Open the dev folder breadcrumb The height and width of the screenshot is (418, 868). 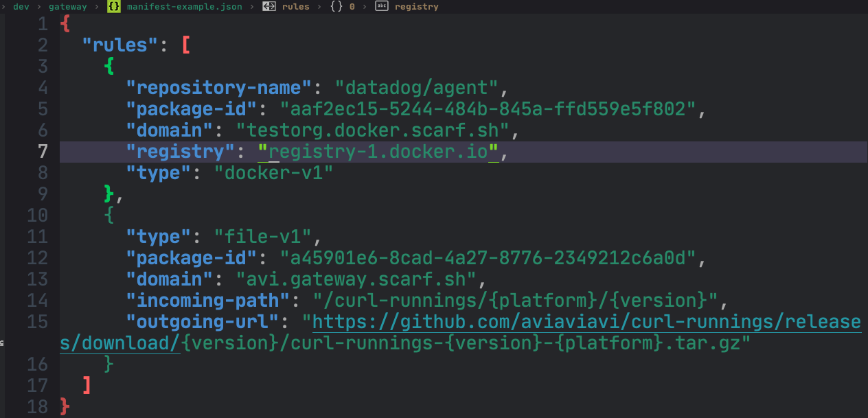[x=21, y=6]
